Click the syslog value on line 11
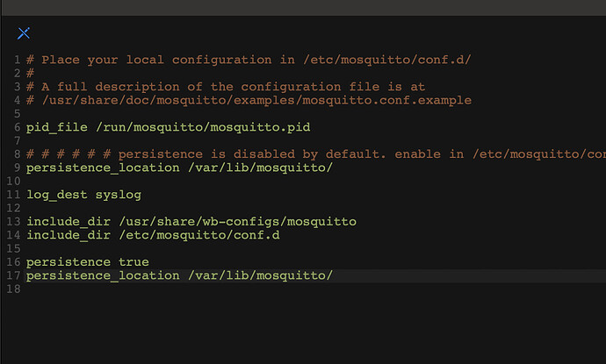Viewport: 606px width, 364px height. point(119,195)
